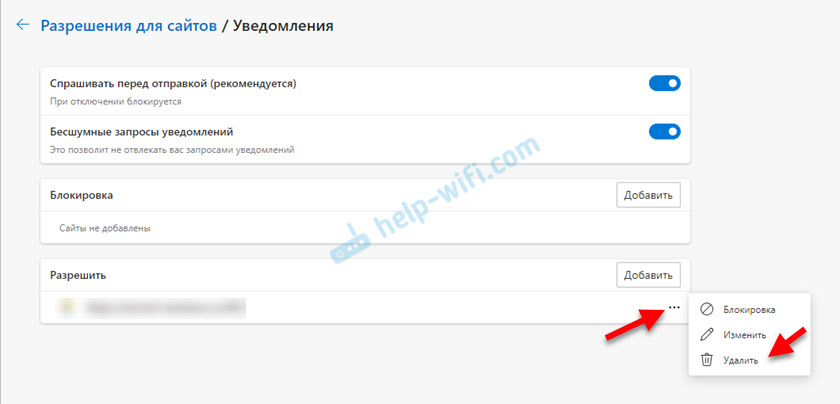840x404 pixels.
Task: Click the crossed-circle block icon in context menu
Action: [x=707, y=309]
